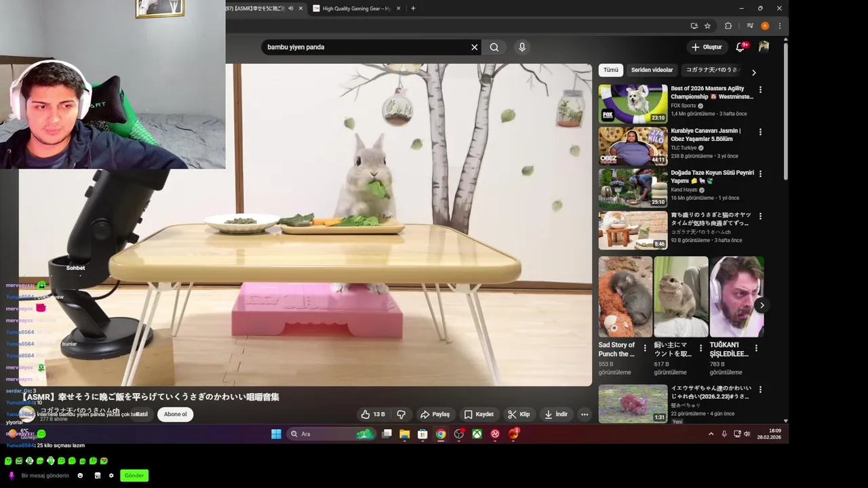This screenshot has height=488, width=868.
Task: Show hidden tray icons chevron
Action: [x=711, y=434]
